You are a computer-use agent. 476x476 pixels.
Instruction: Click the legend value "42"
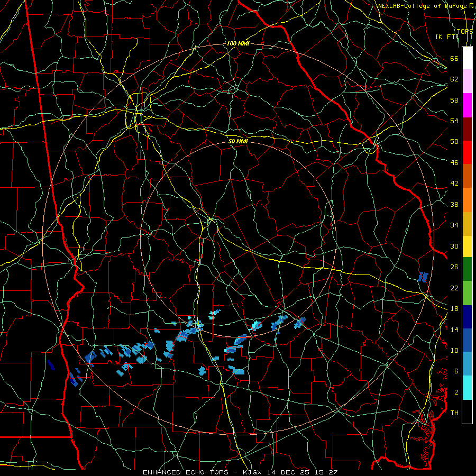tap(454, 184)
